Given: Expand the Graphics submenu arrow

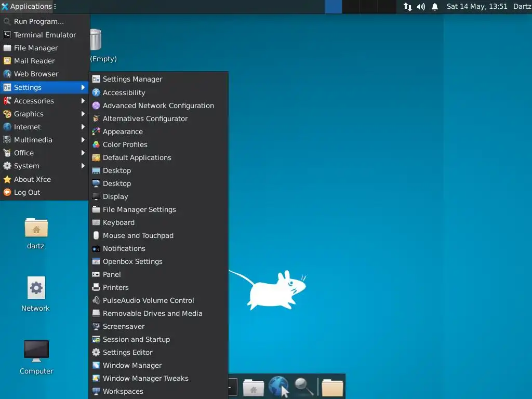Looking at the screenshot, I should coord(83,114).
